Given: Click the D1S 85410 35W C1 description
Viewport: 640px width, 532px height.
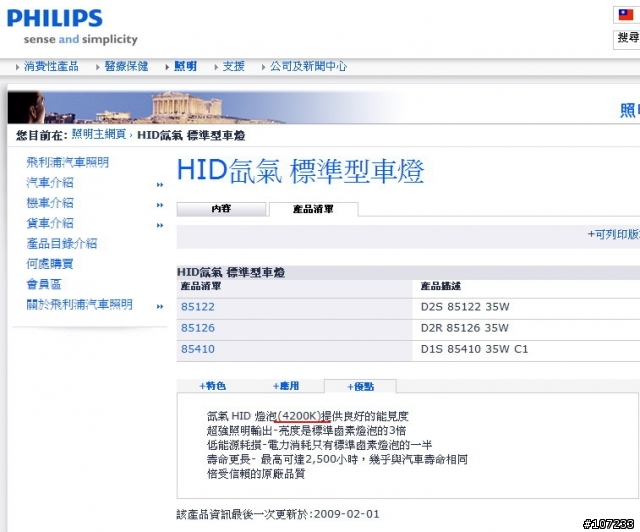Looking at the screenshot, I should click(x=474, y=349).
